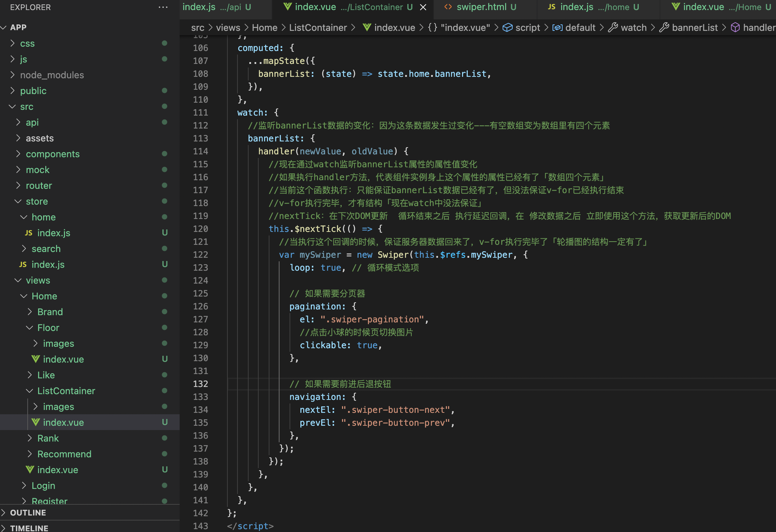Click the bannerList breadcrumb segment

coord(694,28)
